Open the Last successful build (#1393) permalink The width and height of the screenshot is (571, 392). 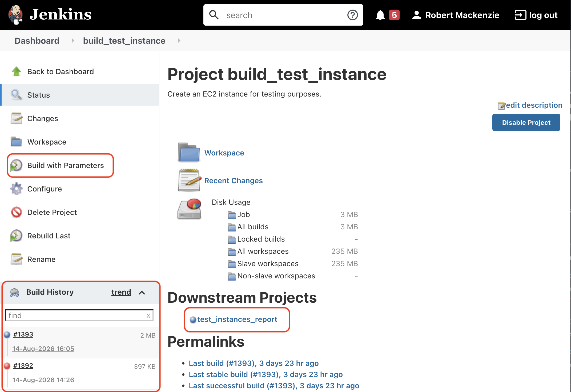[274, 386]
